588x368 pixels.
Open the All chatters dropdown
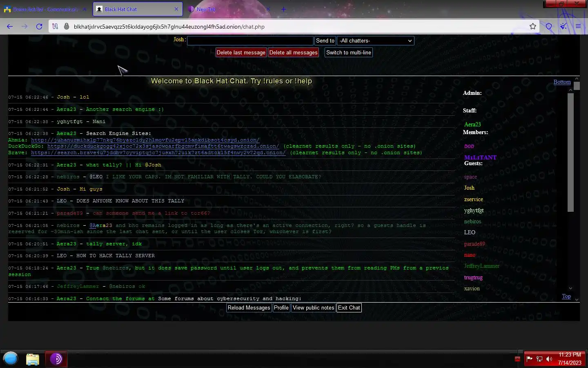[376, 40]
